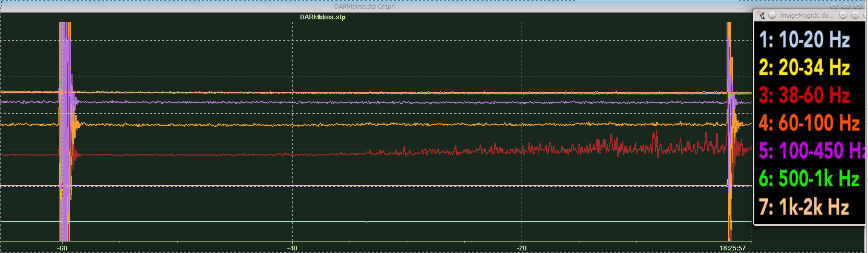Maximize the DARMblms.stp Graph window

[x=846, y=6]
